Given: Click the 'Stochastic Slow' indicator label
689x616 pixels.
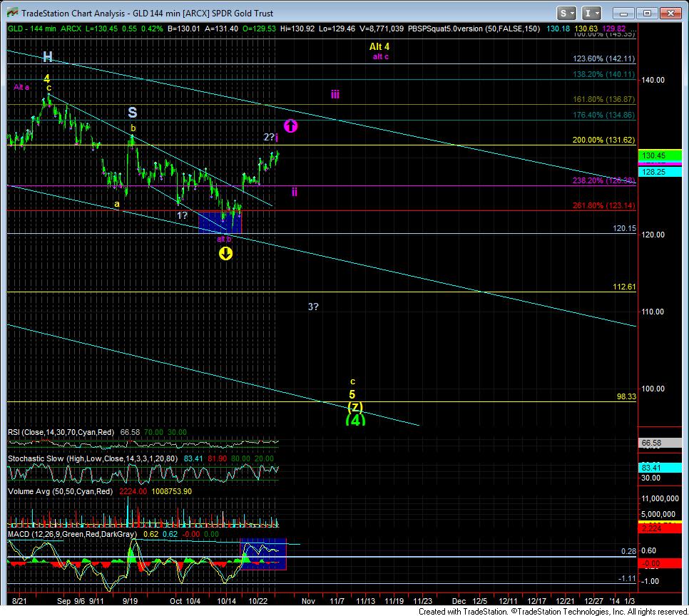Looking at the screenshot, I should tap(93, 458).
